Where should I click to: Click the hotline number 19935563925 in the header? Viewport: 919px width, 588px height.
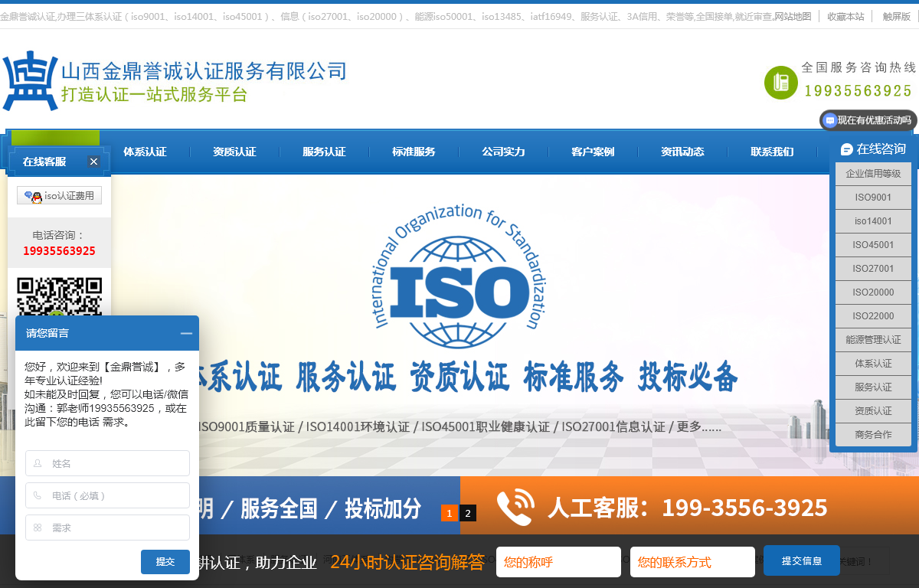click(858, 91)
